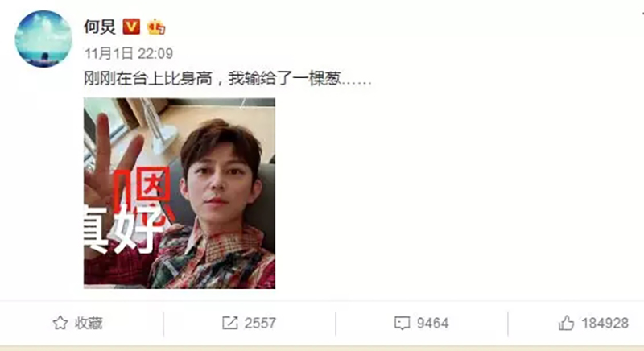Click the orange V verified badge
Viewport: 644px width, 351px height.
pyautogui.click(x=131, y=27)
